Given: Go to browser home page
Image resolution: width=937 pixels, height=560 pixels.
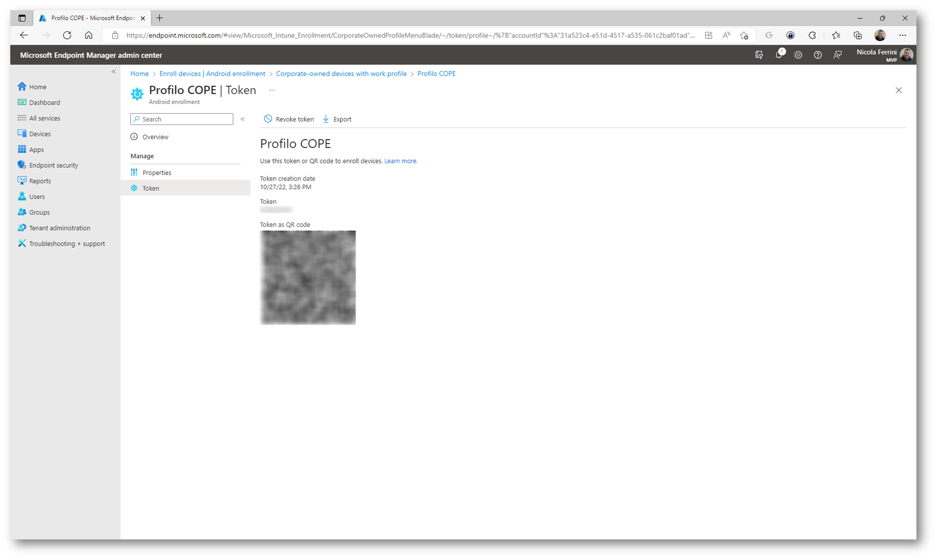Looking at the screenshot, I should (x=89, y=35).
